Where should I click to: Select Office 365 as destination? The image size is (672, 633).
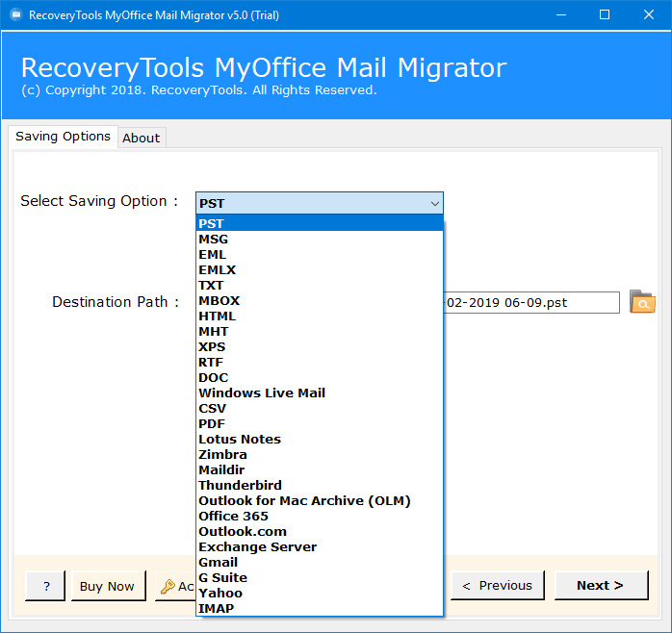point(320,517)
